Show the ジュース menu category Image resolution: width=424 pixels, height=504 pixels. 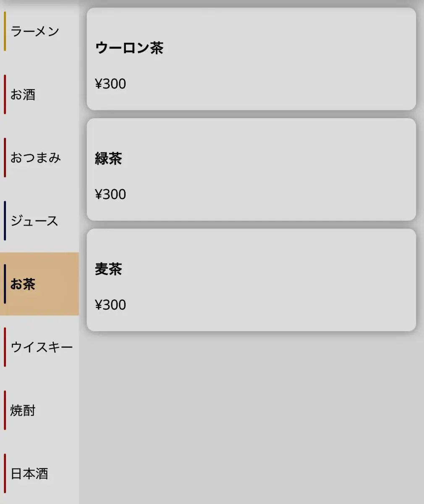pyautogui.click(x=39, y=221)
